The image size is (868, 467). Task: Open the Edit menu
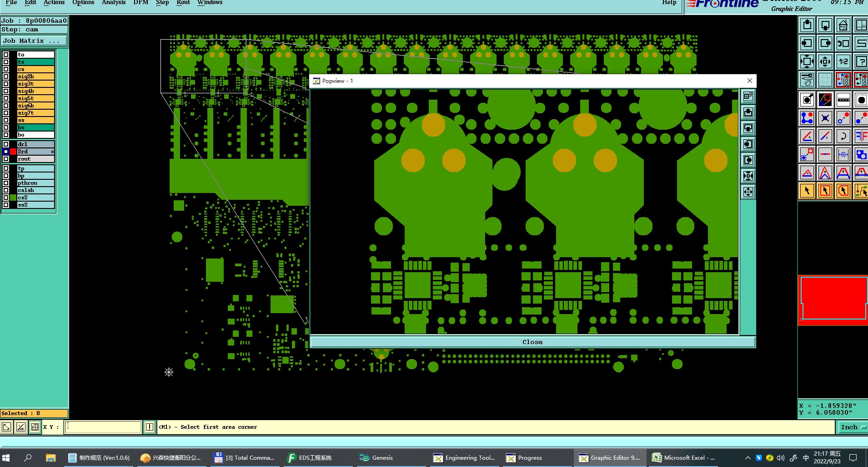(x=30, y=2)
